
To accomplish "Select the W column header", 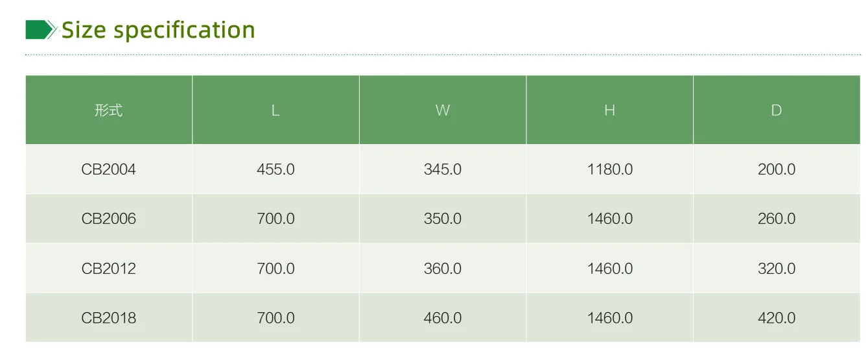I will click(443, 110).
